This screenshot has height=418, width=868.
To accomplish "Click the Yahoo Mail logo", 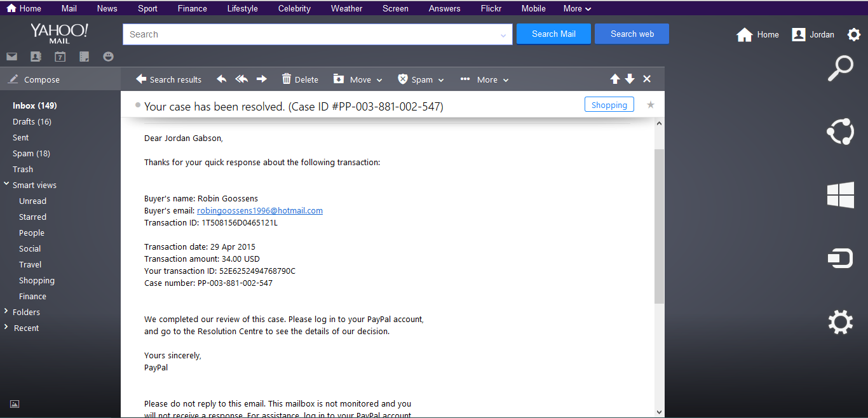I will click(59, 34).
